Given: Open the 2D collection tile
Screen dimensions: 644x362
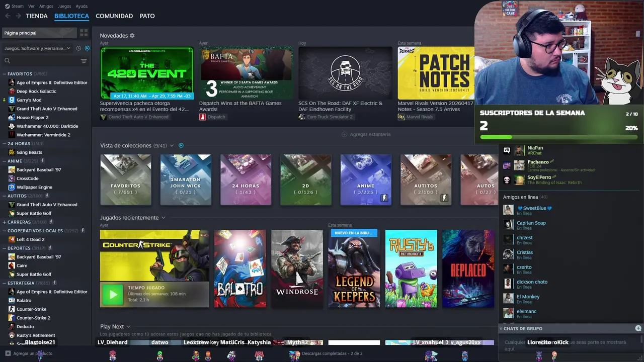Looking at the screenshot, I should click(x=306, y=179).
